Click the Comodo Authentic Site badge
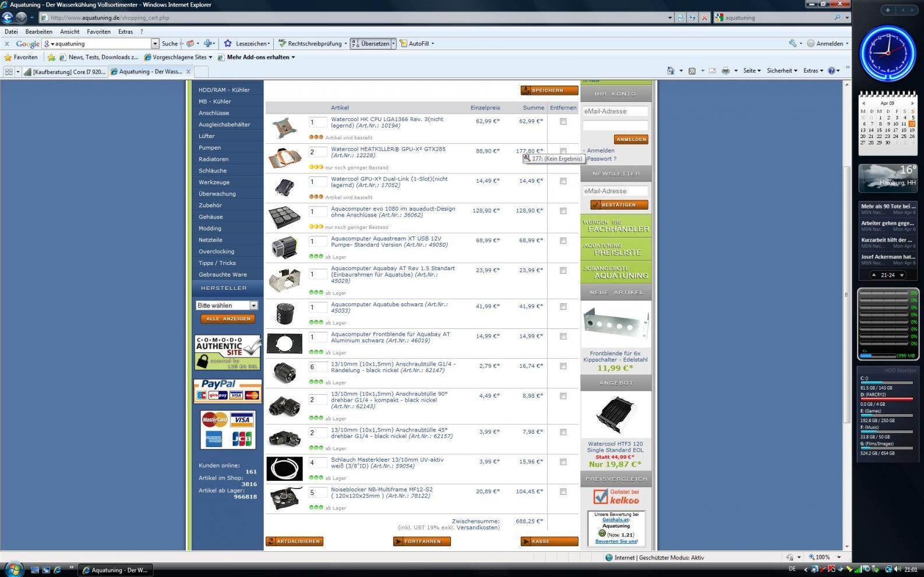The width and height of the screenshot is (924, 577). tap(228, 352)
